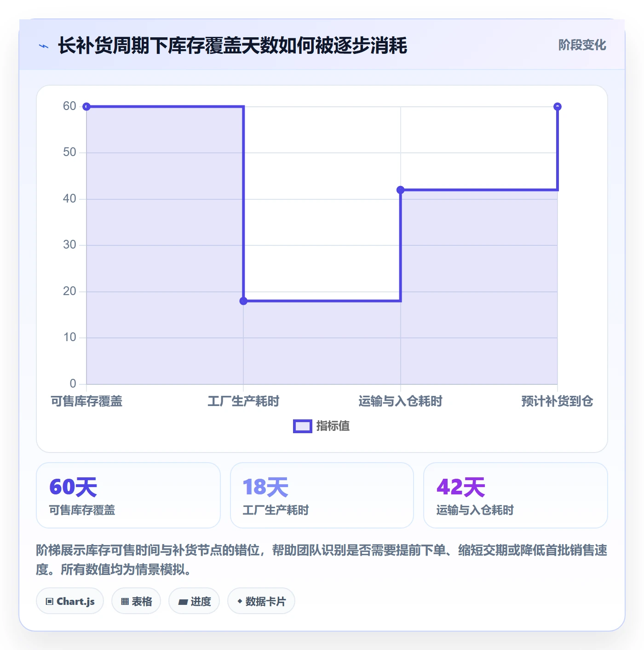
Task: Click the card title 长补货周期下库存覆盖天数如何被逐步消耗
Action: coord(233,46)
